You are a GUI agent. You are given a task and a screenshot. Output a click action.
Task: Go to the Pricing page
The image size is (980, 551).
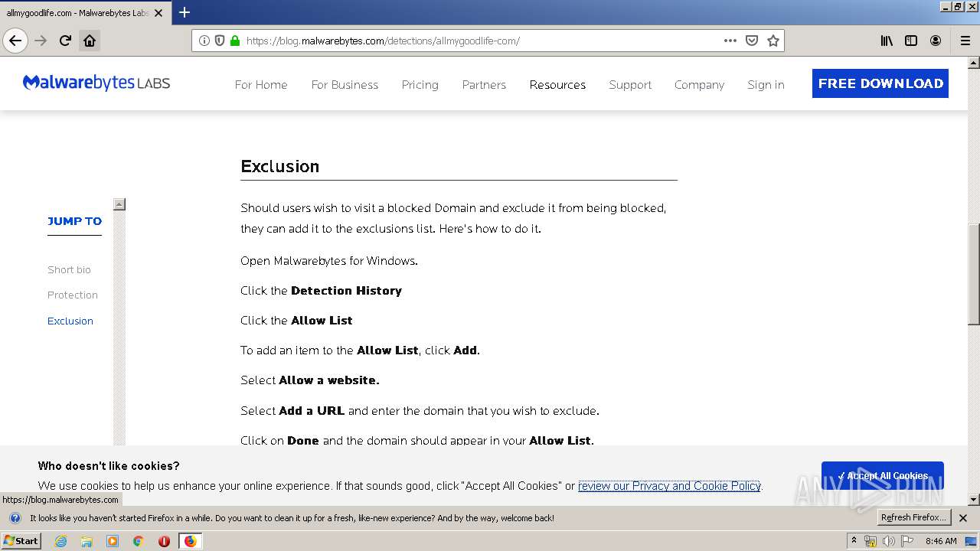tap(420, 85)
